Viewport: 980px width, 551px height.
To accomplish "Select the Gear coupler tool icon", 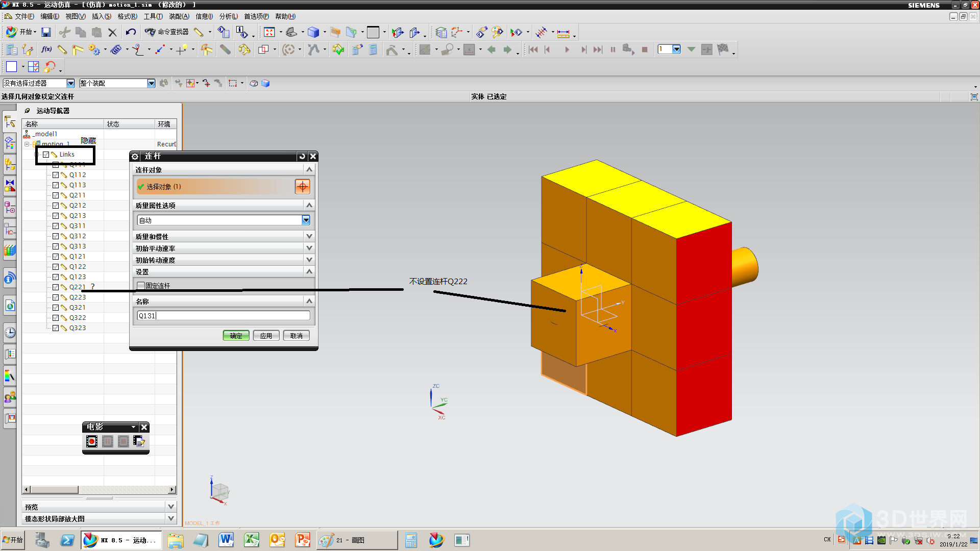I will pos(94,49).
